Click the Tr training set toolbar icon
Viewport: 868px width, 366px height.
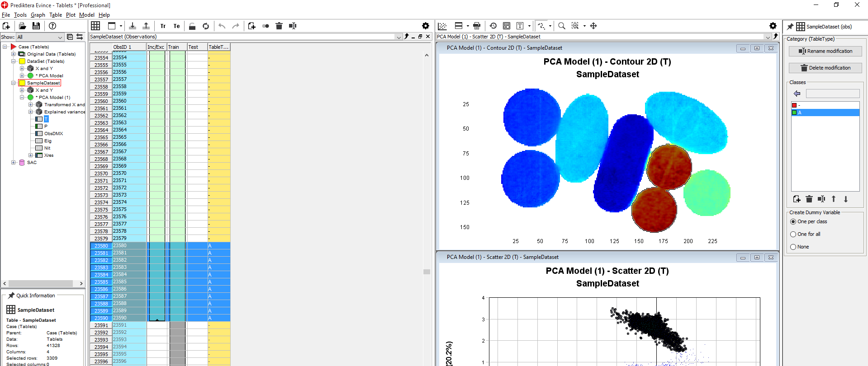tap(163, 26)
